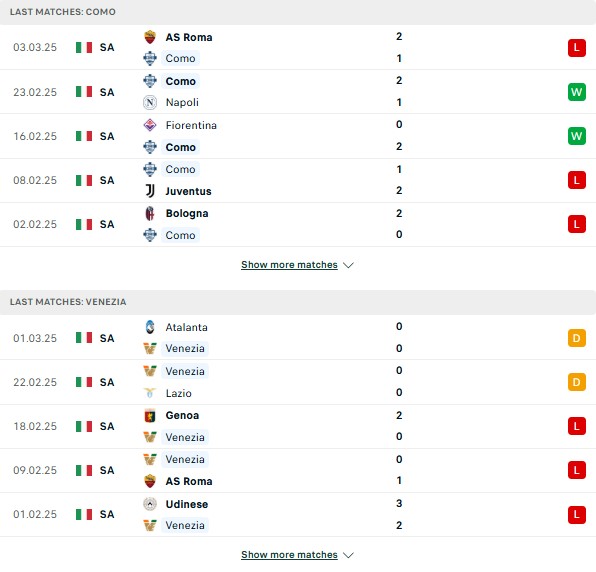The height and width of the screenshot is (572, 596).
Task: Click the AS Roma crest in the 03.03.25 match
Action: tap(150, 37)
